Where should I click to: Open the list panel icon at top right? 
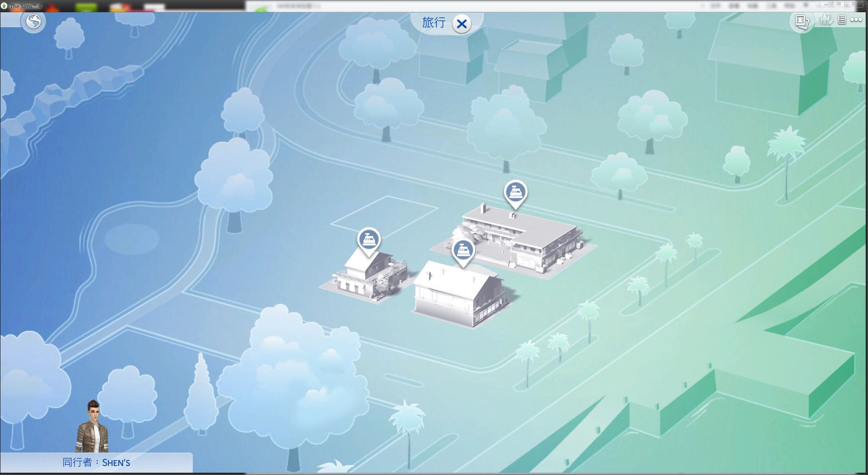point(842,19)
